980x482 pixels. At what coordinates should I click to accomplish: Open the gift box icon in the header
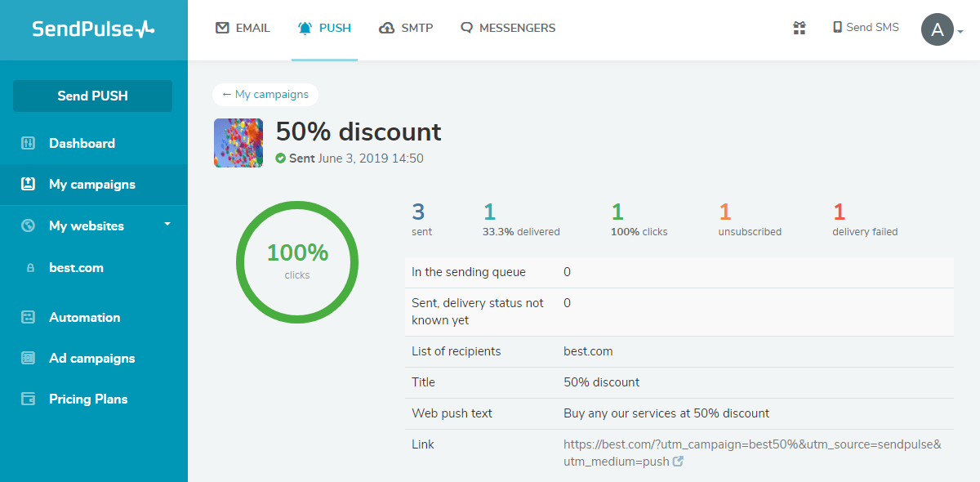point(800,28)
